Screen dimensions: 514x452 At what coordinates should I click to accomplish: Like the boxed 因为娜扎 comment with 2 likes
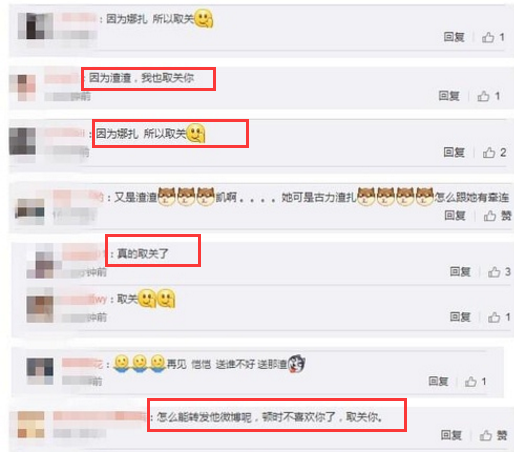(x=489, y=153)
